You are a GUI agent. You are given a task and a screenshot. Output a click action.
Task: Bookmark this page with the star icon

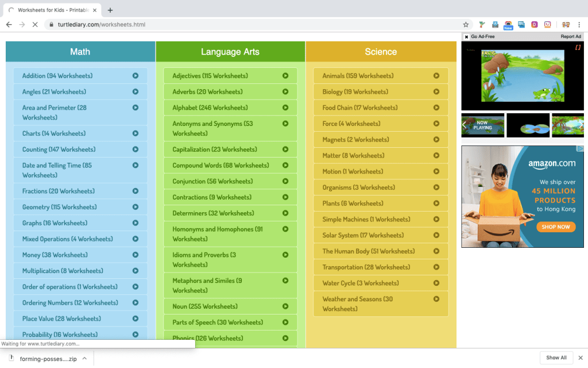[x=466, y=25]
